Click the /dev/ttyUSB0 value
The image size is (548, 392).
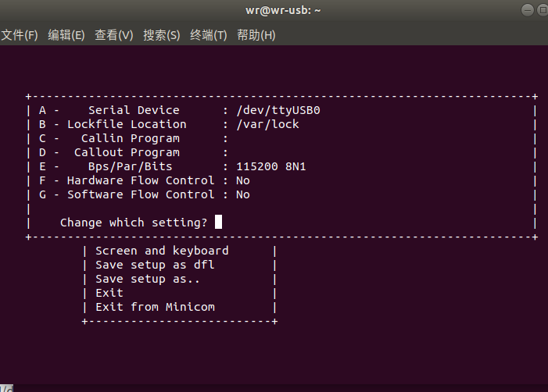coord(278,110)
